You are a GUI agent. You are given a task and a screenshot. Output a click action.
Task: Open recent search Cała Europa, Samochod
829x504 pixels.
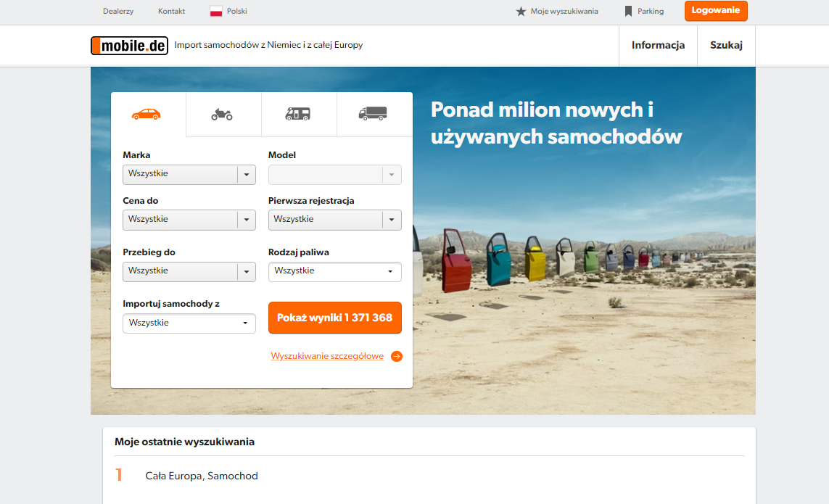[x=202, y=476]
